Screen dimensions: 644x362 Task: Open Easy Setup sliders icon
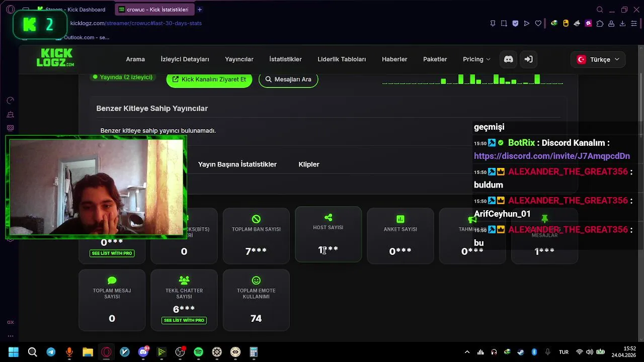[x=634, y=23]
